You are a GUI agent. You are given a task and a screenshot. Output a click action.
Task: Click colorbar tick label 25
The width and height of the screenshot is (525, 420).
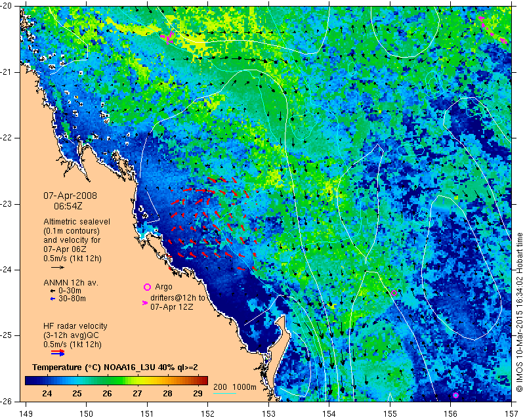[x=77, y=394]
